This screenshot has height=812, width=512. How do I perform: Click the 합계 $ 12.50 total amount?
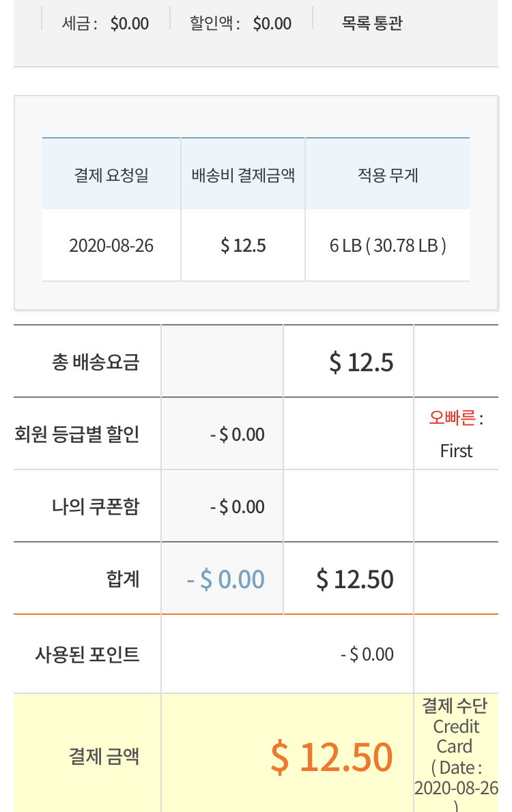355,579
